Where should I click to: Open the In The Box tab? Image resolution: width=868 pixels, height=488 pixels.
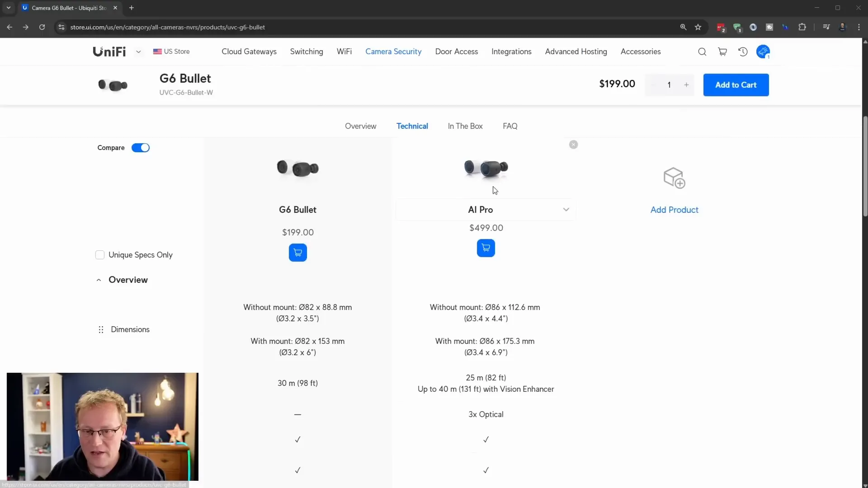[465, 126]
